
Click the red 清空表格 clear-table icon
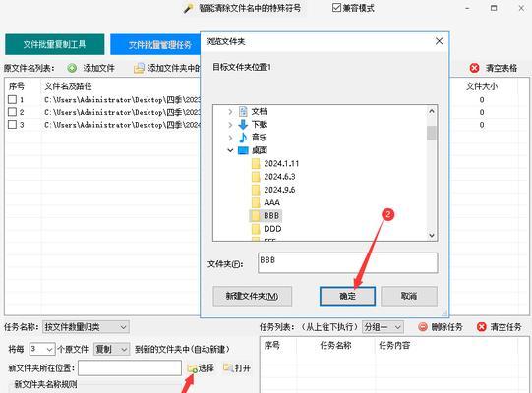coord(474,68)
